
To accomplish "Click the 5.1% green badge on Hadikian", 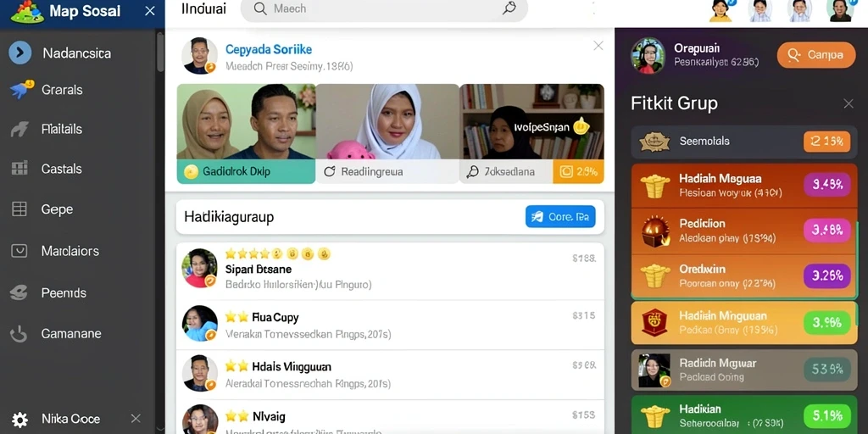I will click(x=827, y=415).
